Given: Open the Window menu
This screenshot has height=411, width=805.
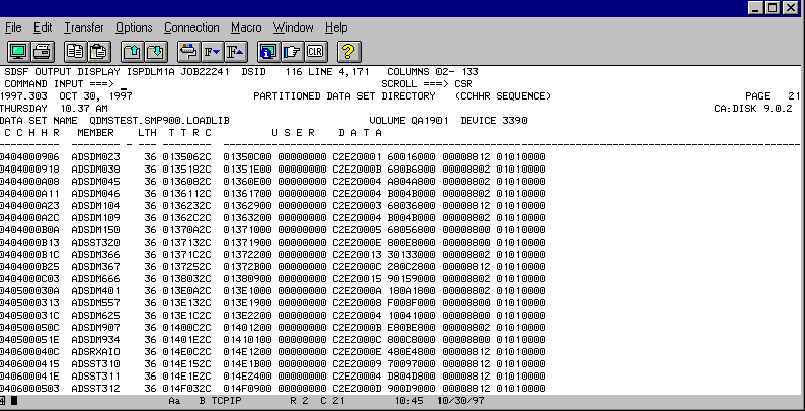Looking at the screenshot, I should [x=293, y=28].
